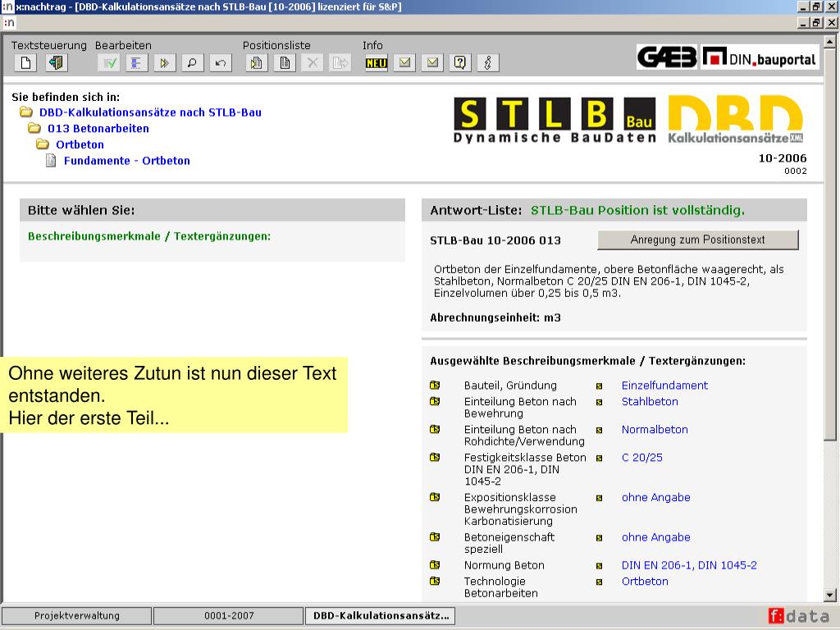Click the greyed X delete icon in Positionsliste
This screenshot has height=630, width=840.
tap(313, 63)
